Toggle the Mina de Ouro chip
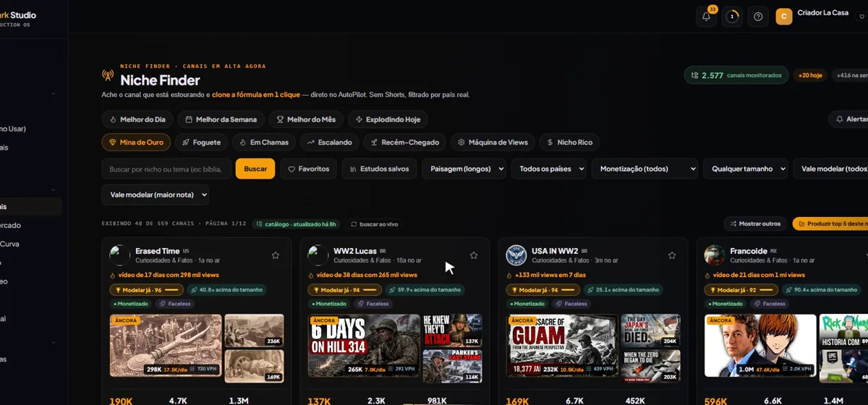This screenshot has height=405, width=868. pyautogui.click(x=136, y=142)
